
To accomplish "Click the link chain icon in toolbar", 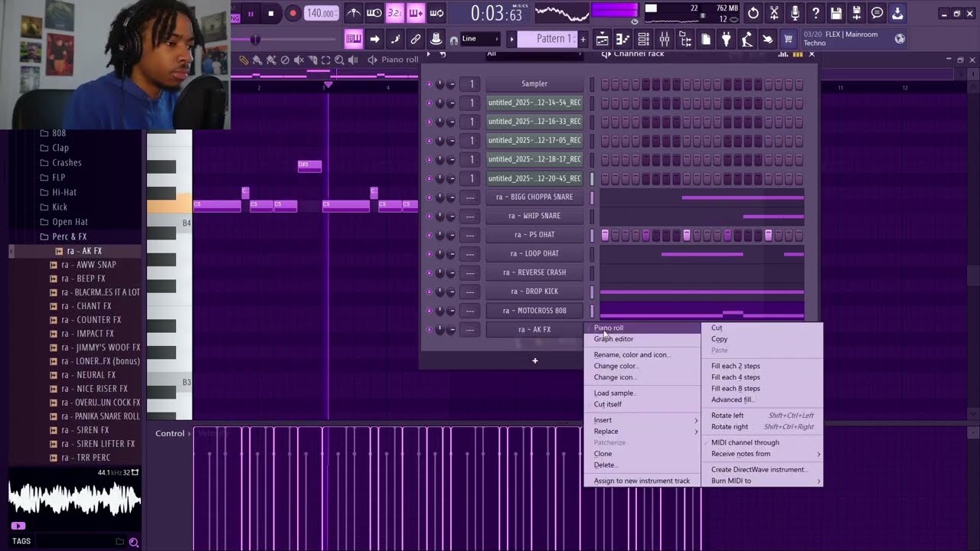I will [416, 39].
